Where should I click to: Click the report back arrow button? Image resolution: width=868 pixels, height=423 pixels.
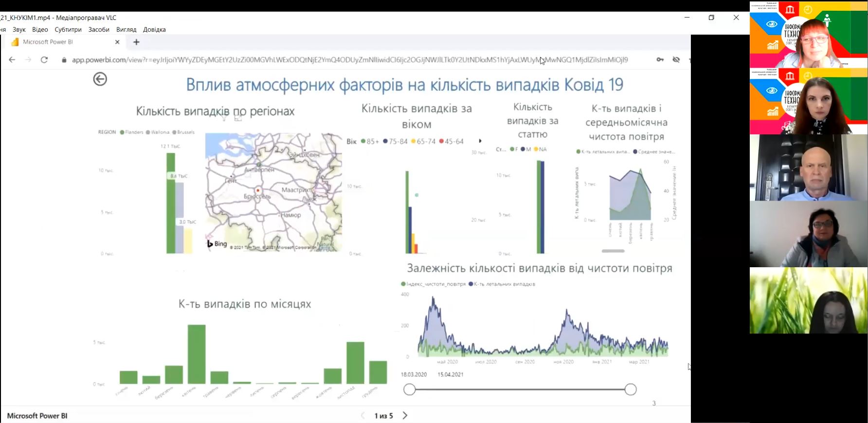point(100,79)
